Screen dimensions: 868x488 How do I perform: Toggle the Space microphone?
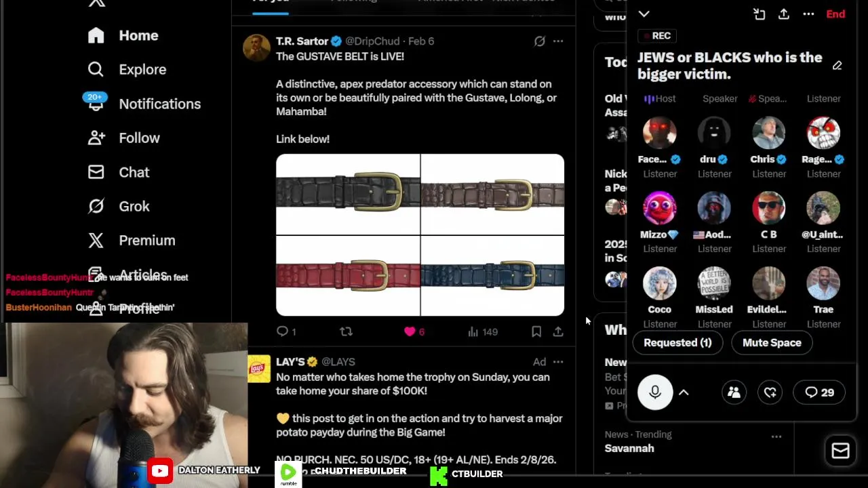655,392
